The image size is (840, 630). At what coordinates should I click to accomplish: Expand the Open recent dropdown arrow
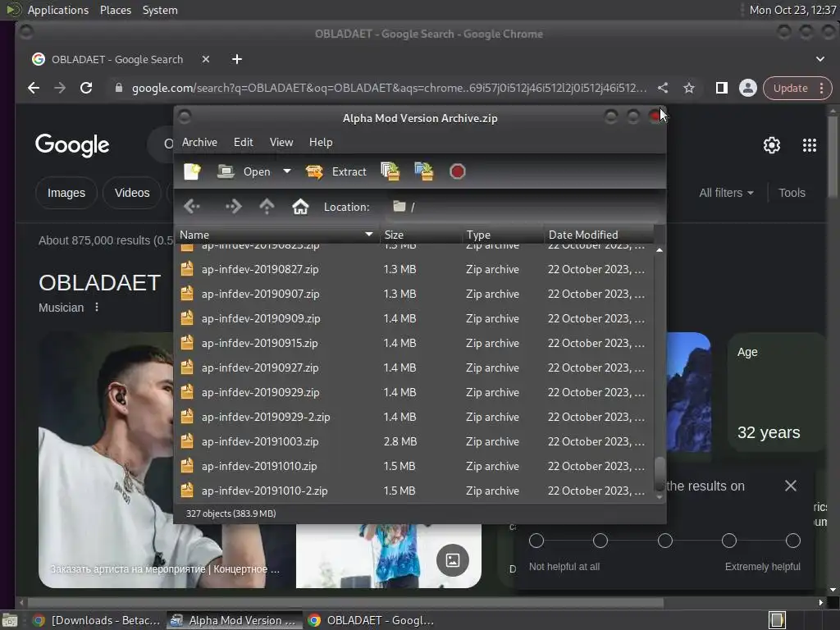287,171
